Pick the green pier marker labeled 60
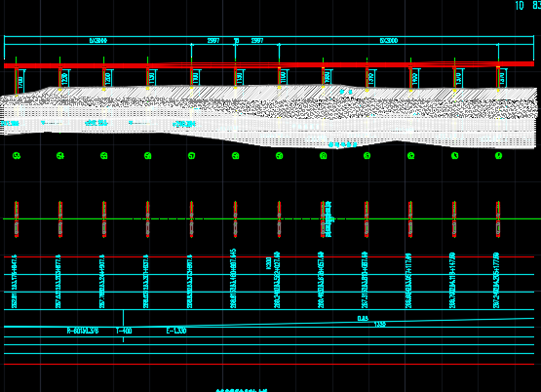Image resolution: width=541 pixels, height=392 pixels. [x=324, y=156]
